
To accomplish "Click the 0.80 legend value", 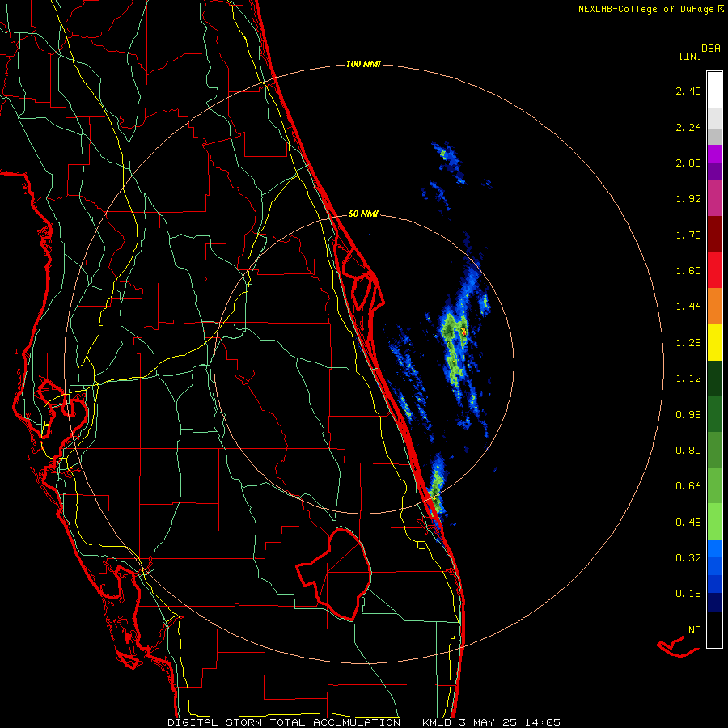I will click(688, 451).
